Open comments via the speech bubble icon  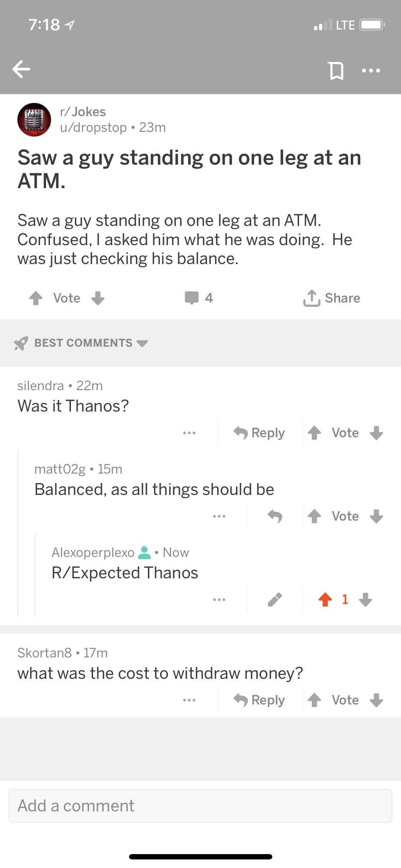(x=192, y=298)
